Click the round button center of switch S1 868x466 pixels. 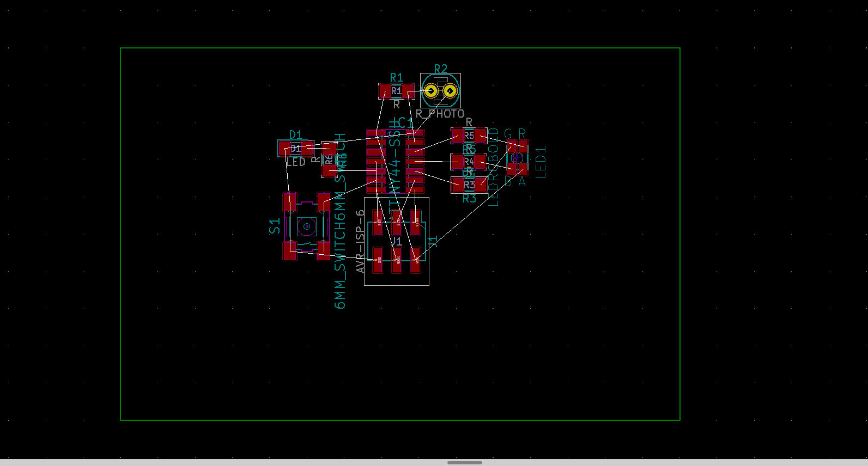(x=307, y=226)
